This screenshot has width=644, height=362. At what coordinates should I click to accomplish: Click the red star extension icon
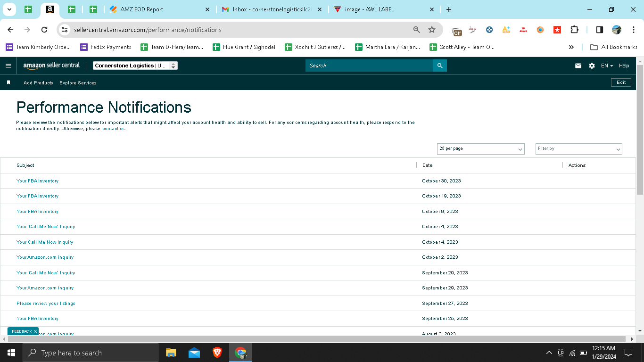(x=557, y=30)
